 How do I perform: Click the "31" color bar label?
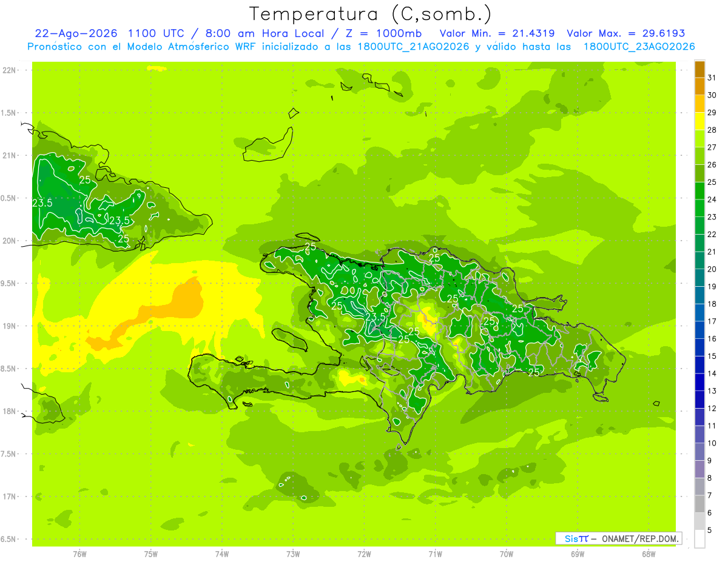(x=712, y=78)
